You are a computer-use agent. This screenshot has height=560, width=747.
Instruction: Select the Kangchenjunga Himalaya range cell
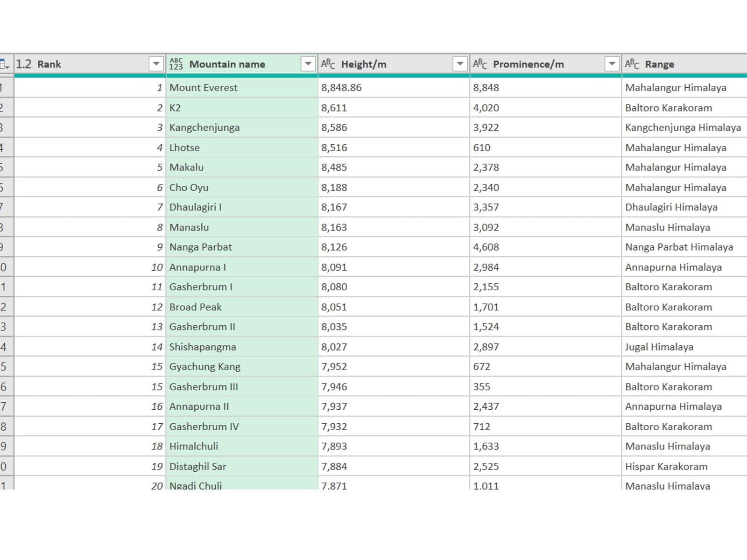[683, 127]
